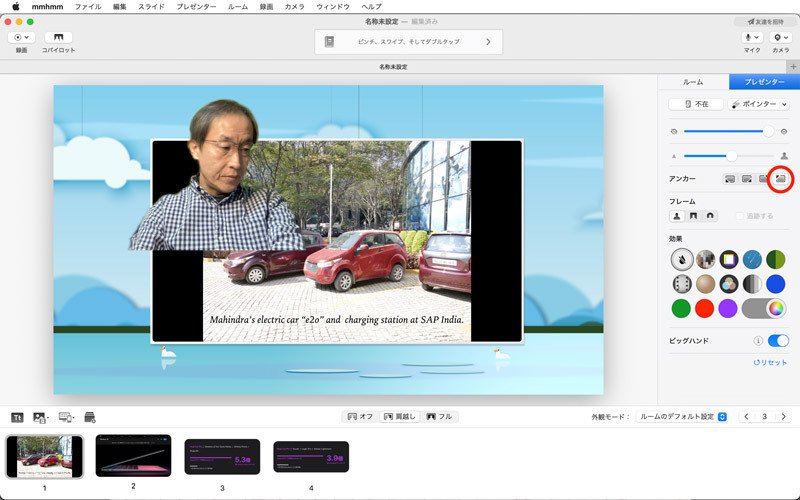The height and width of the screenshot is (500, 800).
Task: Select slide thumbnail 2
Action: click(x=133, y=456)
